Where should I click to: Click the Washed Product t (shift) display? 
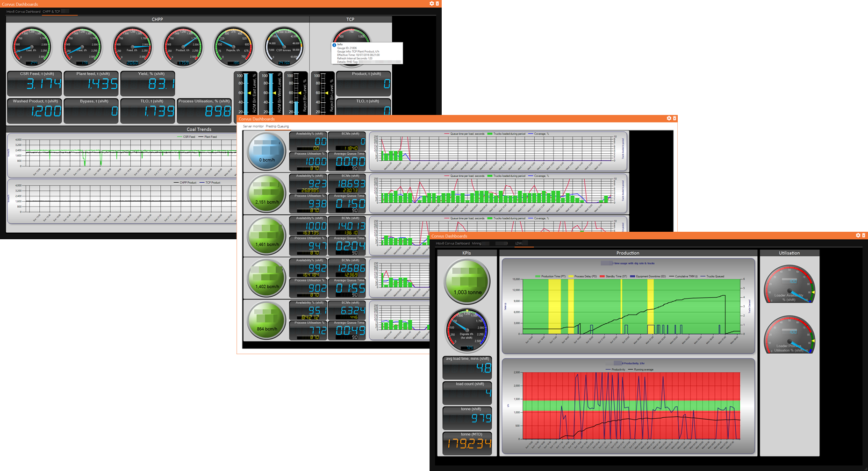(x=35, y=111)
